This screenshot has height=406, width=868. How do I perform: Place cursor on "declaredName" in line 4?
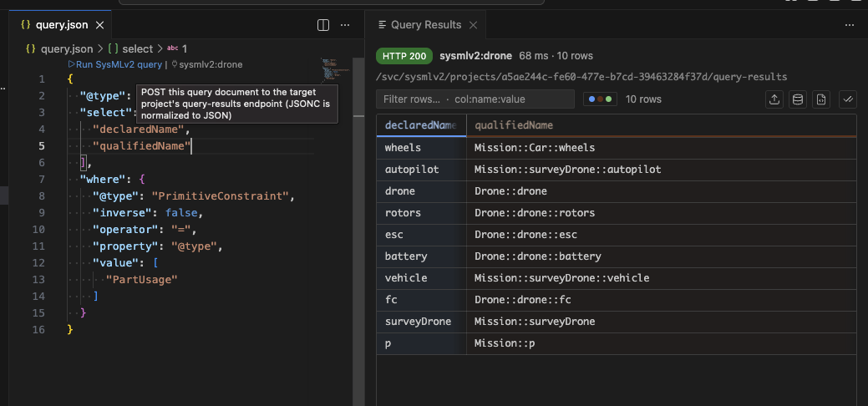coord(138,129)
